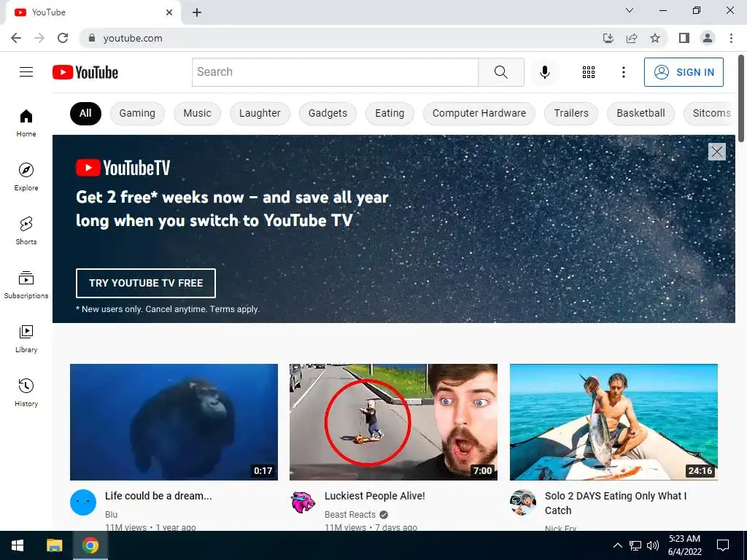Open Chrome three-dot menu
This screenshot has width=747, height=560.
click(731, 38)
